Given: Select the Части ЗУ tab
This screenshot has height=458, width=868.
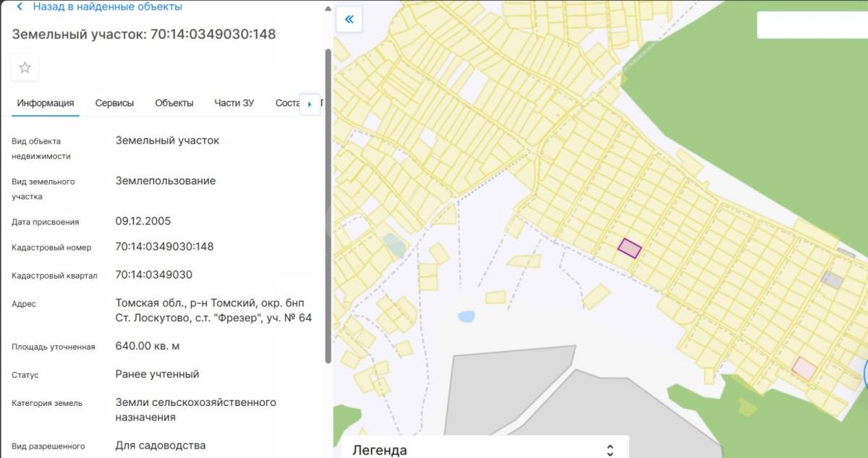Looking at the screenshot, I should pos(234,103).
